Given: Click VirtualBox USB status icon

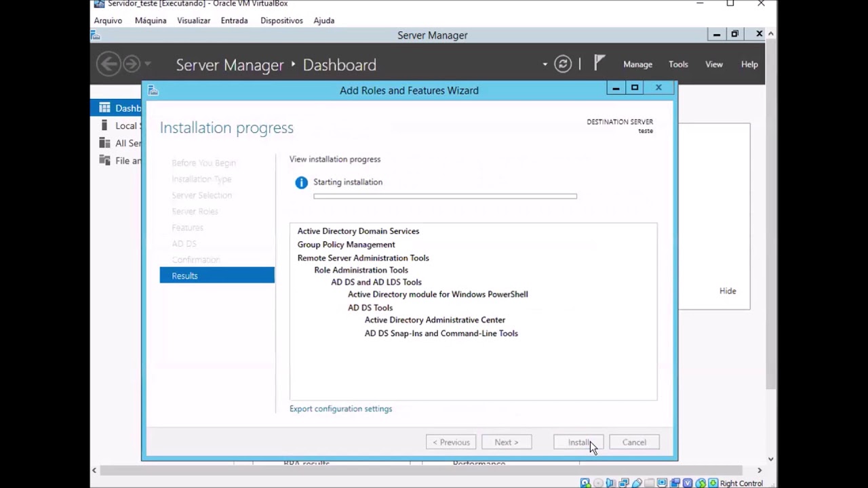Looking at the screenshot, I should (636, 483).
